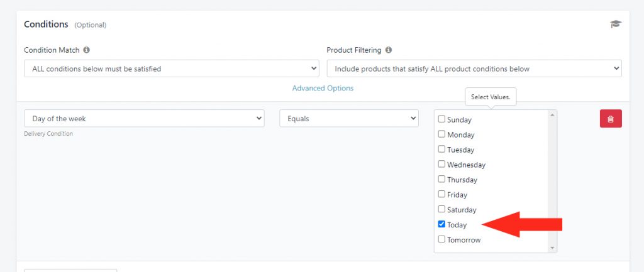Screen dimensions: 644x272
Task: Open the Product Filtering dropdown
Action: [x=474, y=68]
